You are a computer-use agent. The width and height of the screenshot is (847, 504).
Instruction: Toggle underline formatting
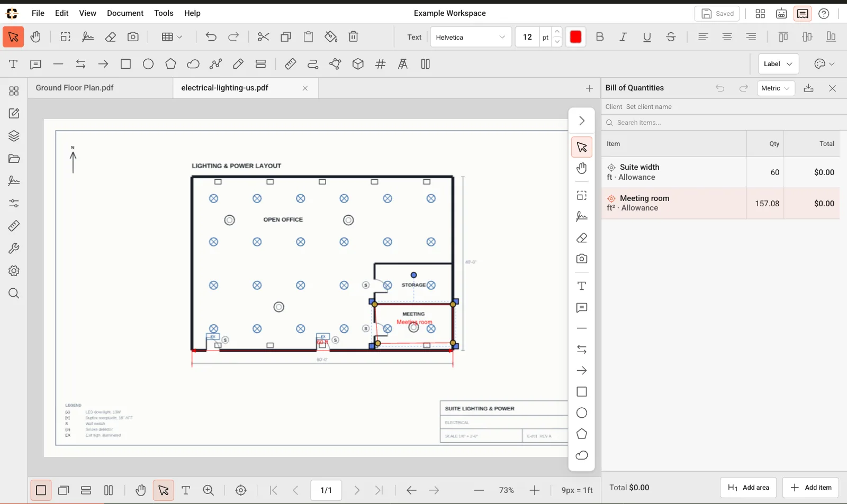point(647,37)
